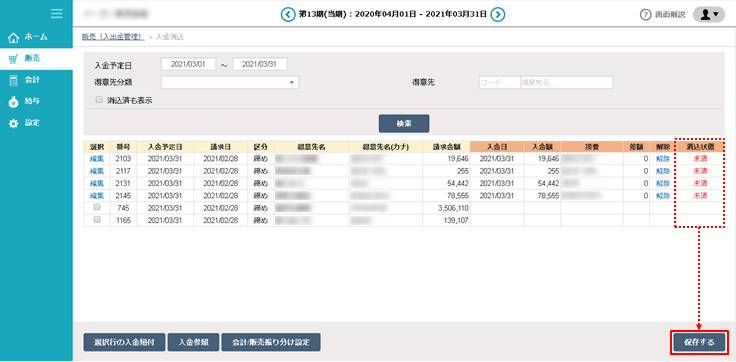Click the 消込状態 column header
Image resolution: width=736 pixels, height=362 pixels.
(700, 146)
